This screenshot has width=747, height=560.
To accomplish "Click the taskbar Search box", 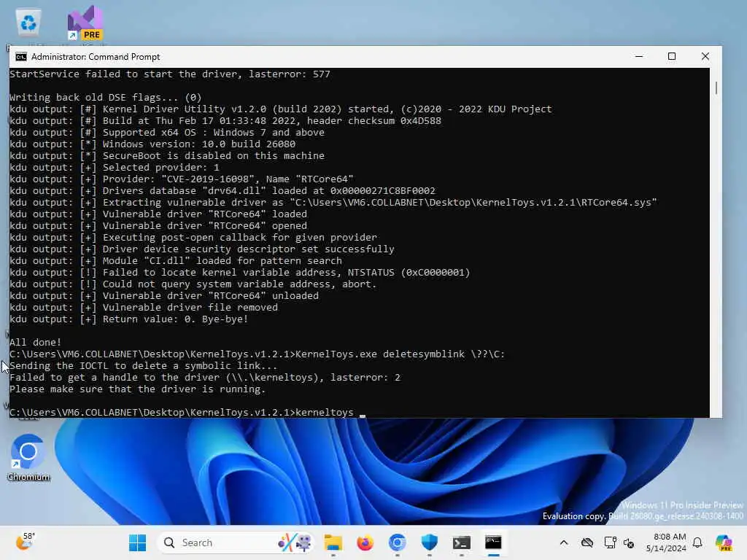I will (x=236, y=542).
